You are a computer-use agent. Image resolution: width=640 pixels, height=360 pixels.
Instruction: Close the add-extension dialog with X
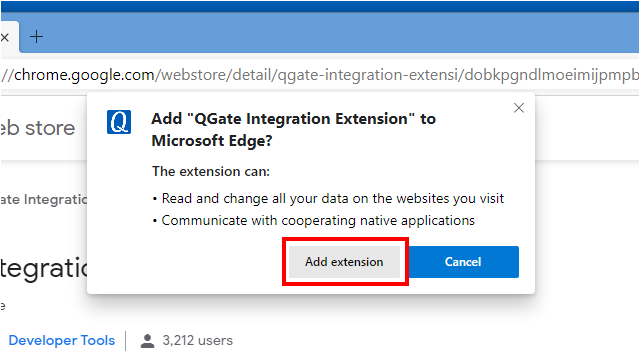pyautogui.click(x=519, y=108)
